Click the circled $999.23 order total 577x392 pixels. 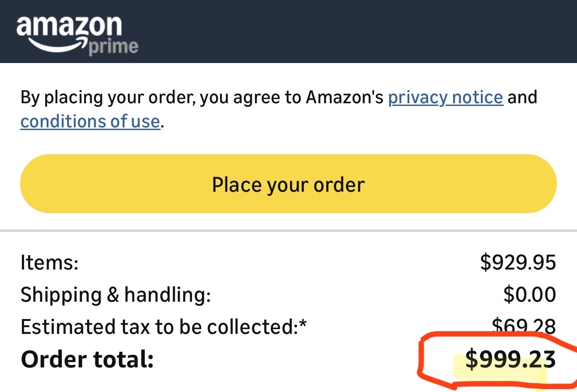coord(510,360)
